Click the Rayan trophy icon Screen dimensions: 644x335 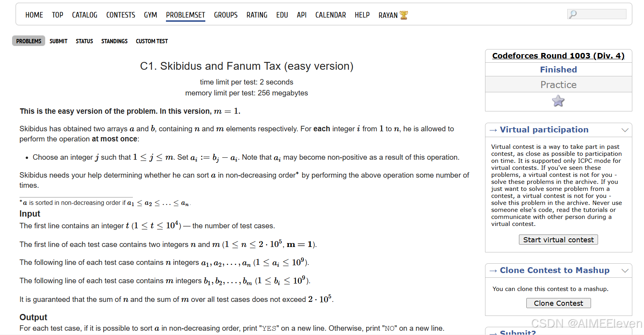coord(404,15)
